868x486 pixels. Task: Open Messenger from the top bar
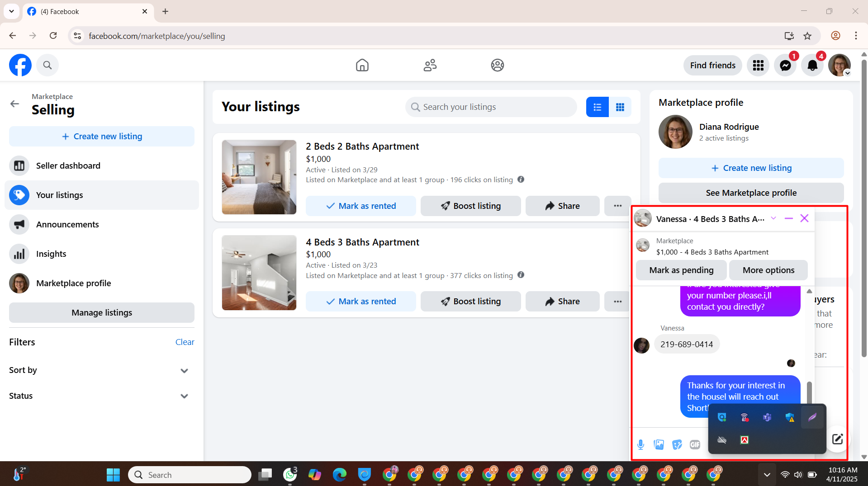tap(785, 66)
